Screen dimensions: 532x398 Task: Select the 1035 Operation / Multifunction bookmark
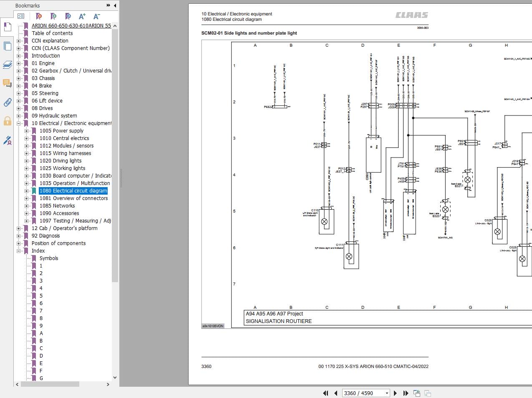pyautogui.click(x=75, y=183)
